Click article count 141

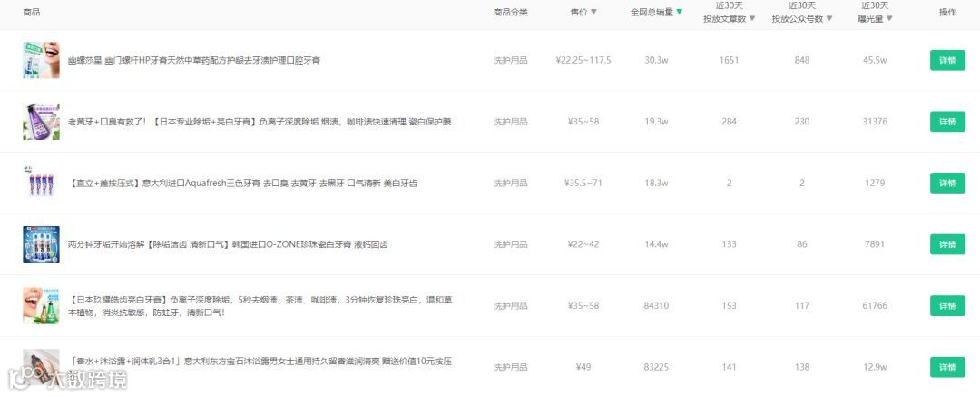point(729,367)
